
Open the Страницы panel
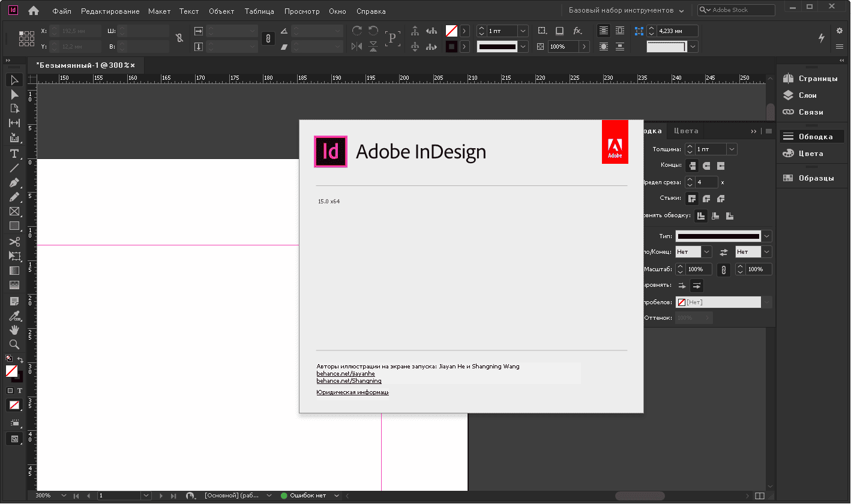pyautogui.click(x=811, y=79)
